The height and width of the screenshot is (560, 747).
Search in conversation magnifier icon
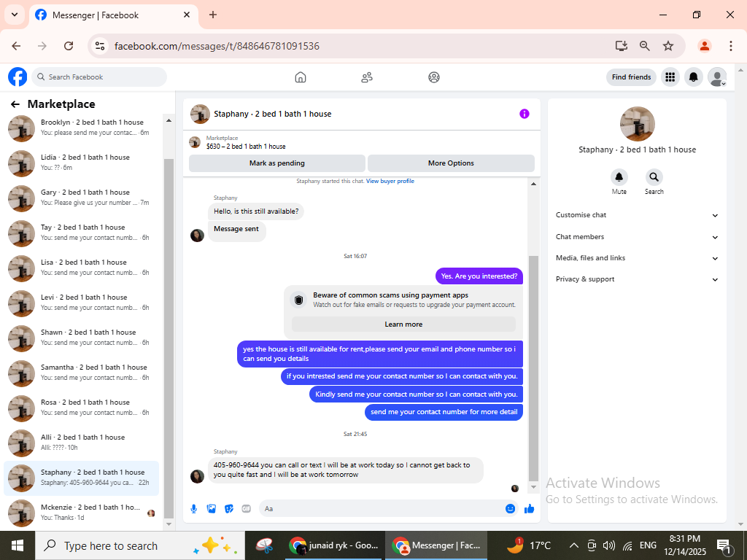[654, 177]
